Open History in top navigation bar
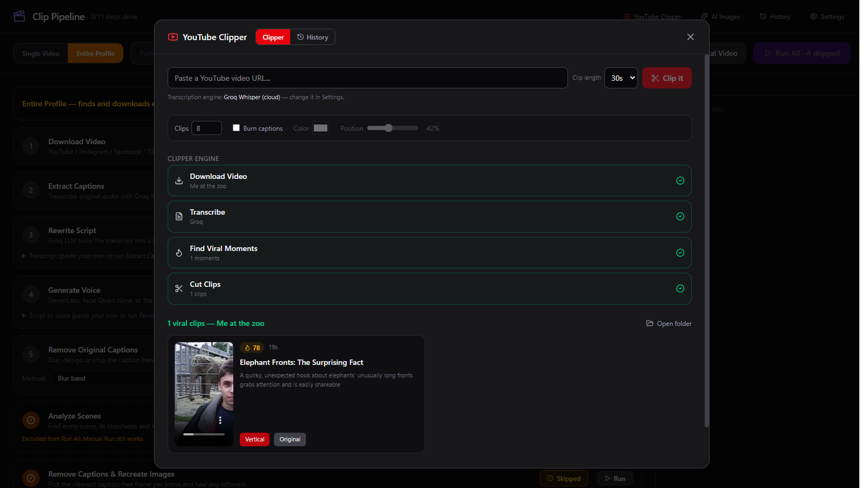 775,17
